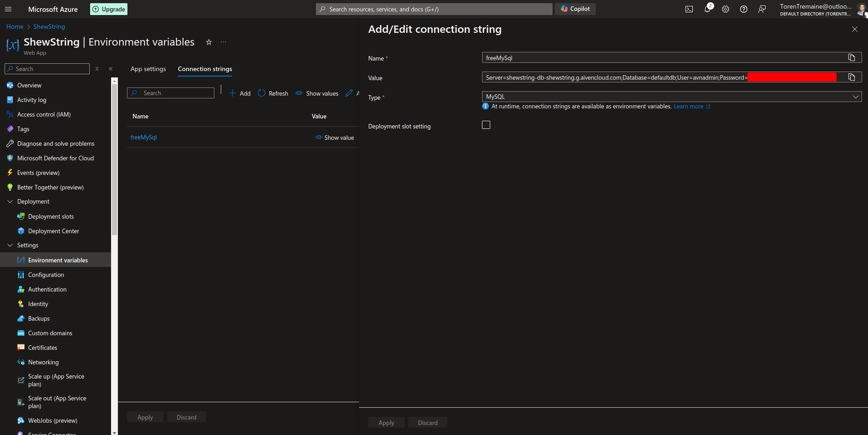This screenshot has width=868, height=435.
Task: Open the freeMySql connection string
Action: (x=144, y=137)
